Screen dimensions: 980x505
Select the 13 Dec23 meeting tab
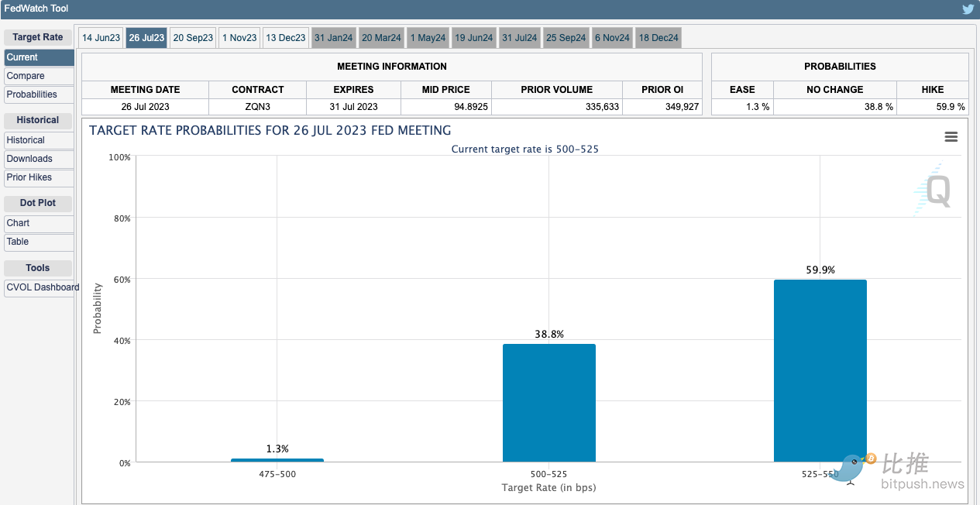[x=285, y=38]
